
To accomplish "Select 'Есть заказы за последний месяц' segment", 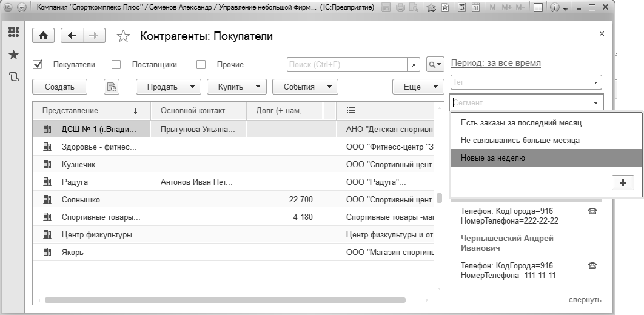I will [546, 122].
